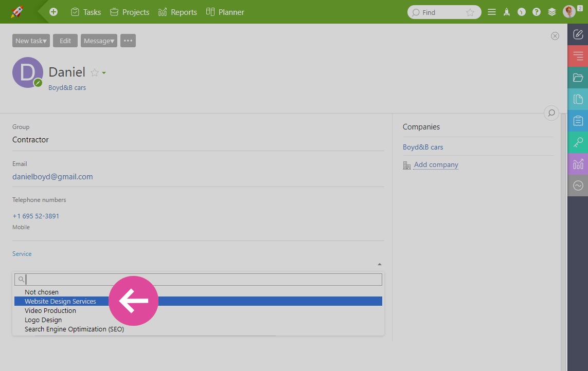Open the hamburger menu icon in header
The height and width of the screenshot is (371, 588).
tap(492, 12)
